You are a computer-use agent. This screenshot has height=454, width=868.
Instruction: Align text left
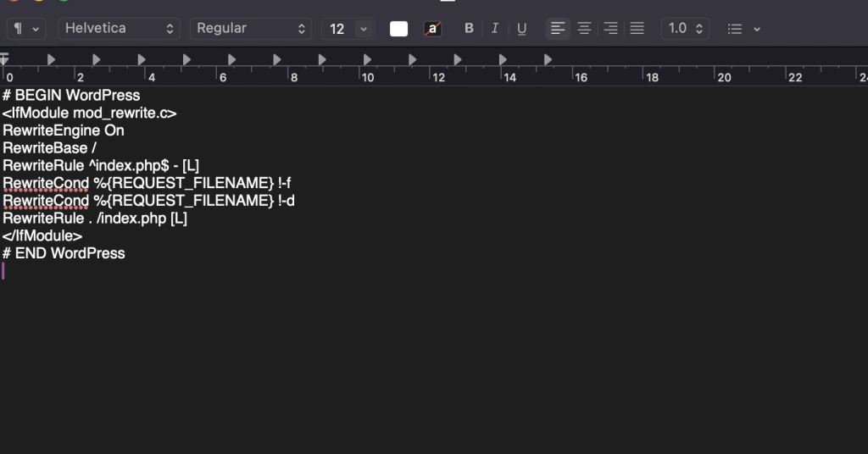(558, 29)
